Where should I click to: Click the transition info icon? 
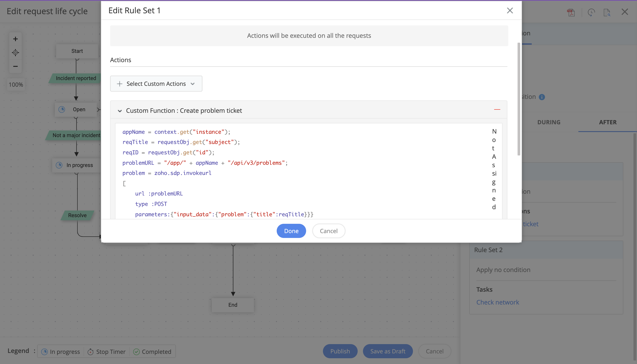point(542,97)
